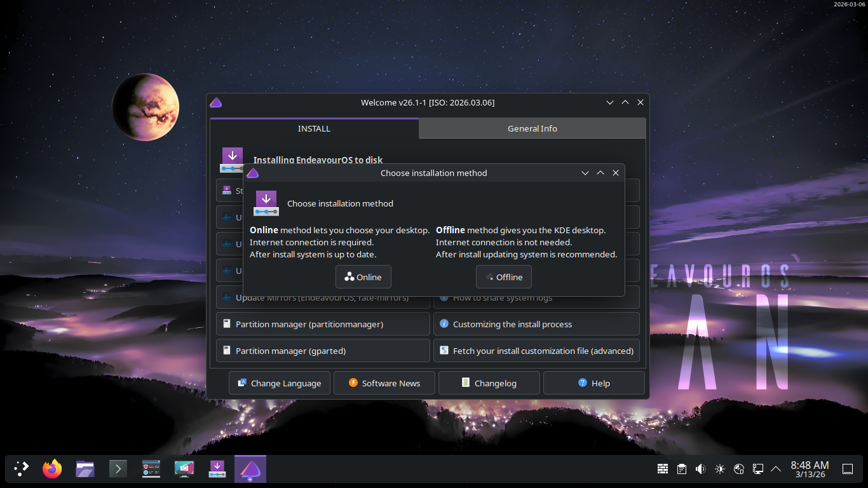This screenshot has width=868, height=488.
Task: Open the brightness tray applet
Action: [x=720, y=469]
